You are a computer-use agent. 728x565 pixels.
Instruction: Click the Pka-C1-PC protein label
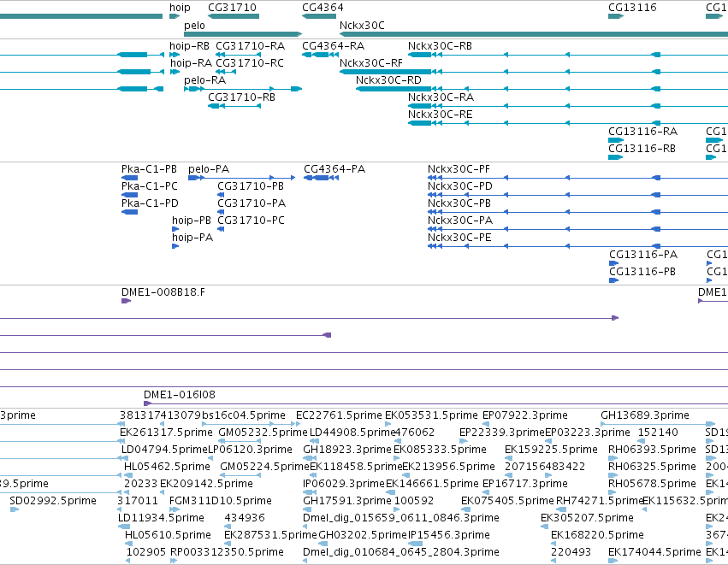(x=150, y=186)
